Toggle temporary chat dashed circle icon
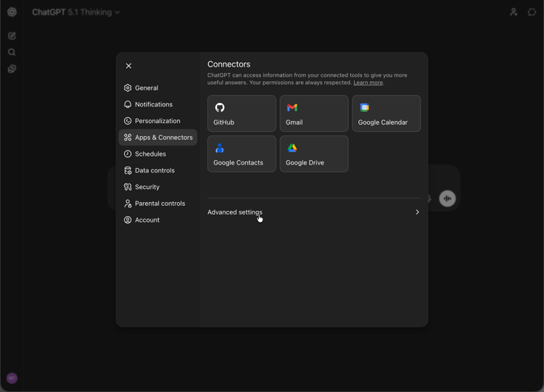 click(x=532, y=12)
